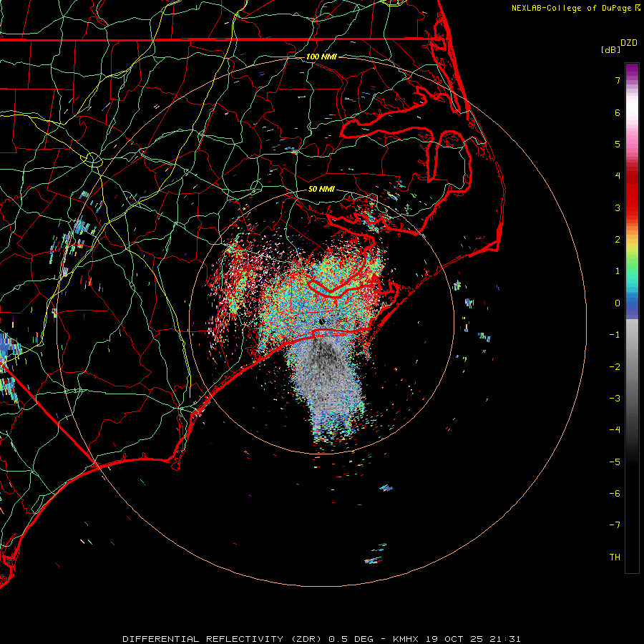
Task: Click the 0 value on the scale
Action: [x=618, y=303]
